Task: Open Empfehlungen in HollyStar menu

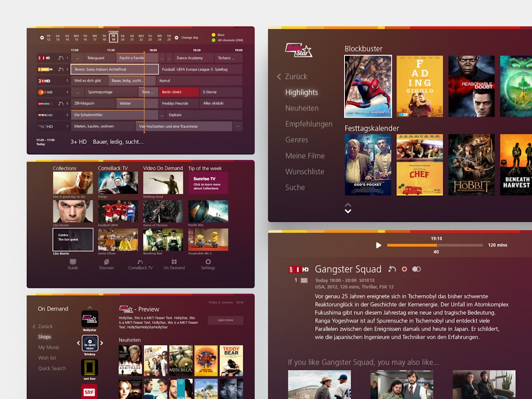Action: click(x=309, y=124)
